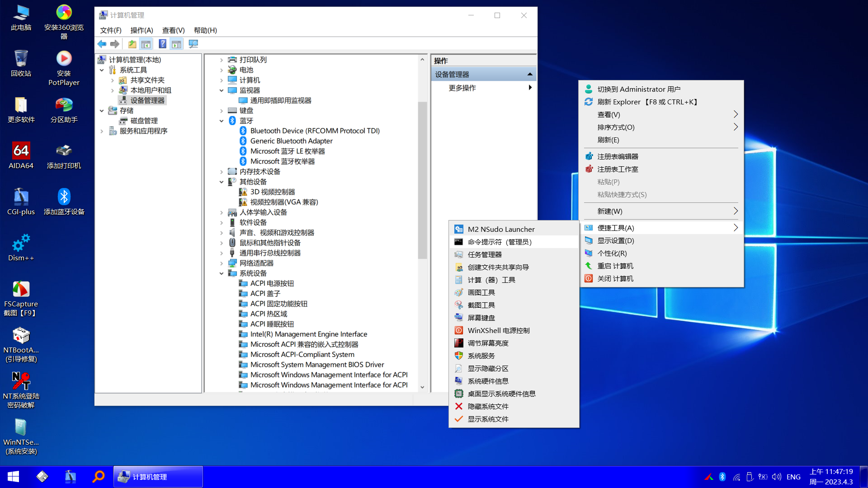Open the WinNTSetup 系统安装 desktop icon
The height and width of the screenshot is (488, 868).
(x=21, y=437)
